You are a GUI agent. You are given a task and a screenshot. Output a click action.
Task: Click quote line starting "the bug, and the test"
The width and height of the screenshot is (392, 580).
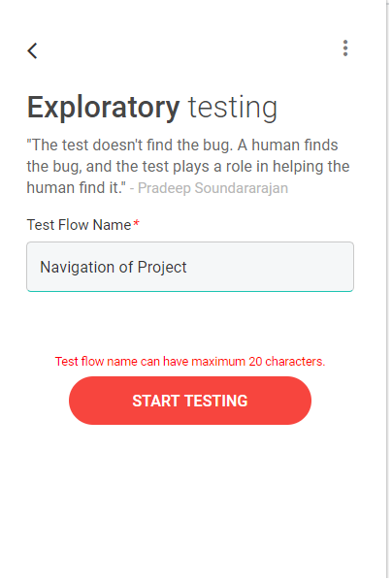click(x=188, y=167)
